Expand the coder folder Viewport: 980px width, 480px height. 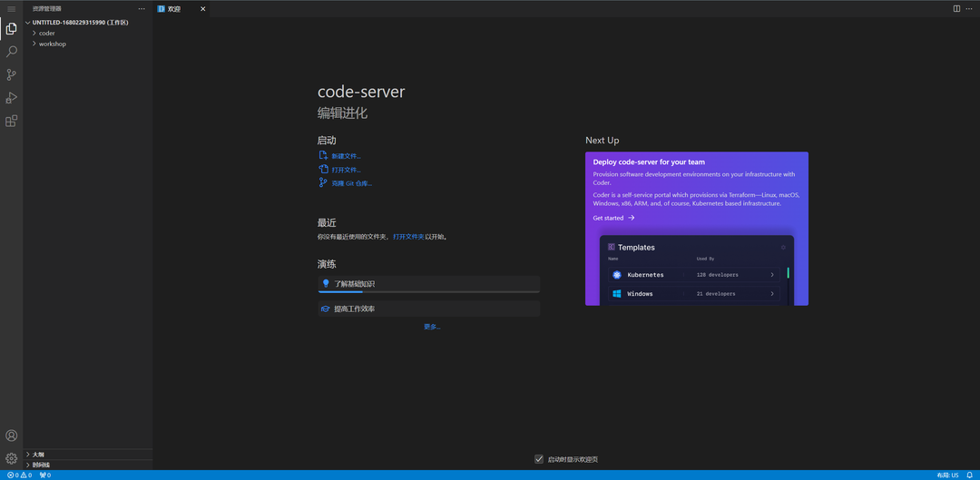(x=87, y=34)
